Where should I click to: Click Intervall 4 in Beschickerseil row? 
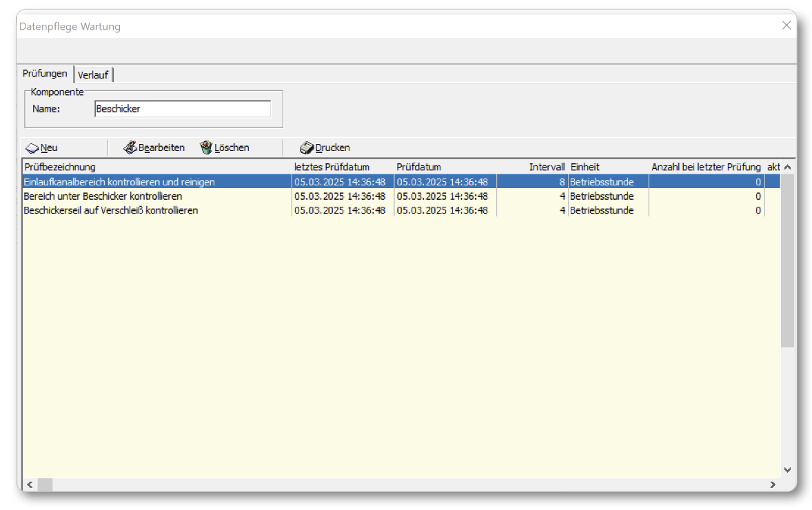coord(532,210)
